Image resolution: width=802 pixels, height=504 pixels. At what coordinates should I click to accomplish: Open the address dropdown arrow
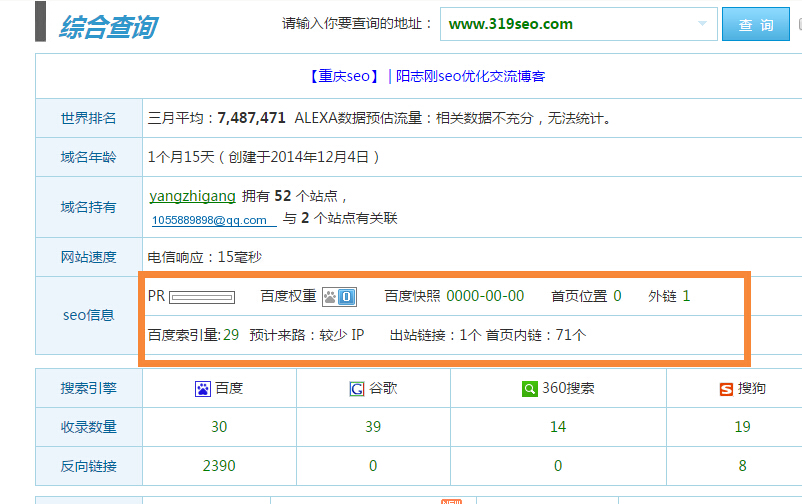coord(702,24)
